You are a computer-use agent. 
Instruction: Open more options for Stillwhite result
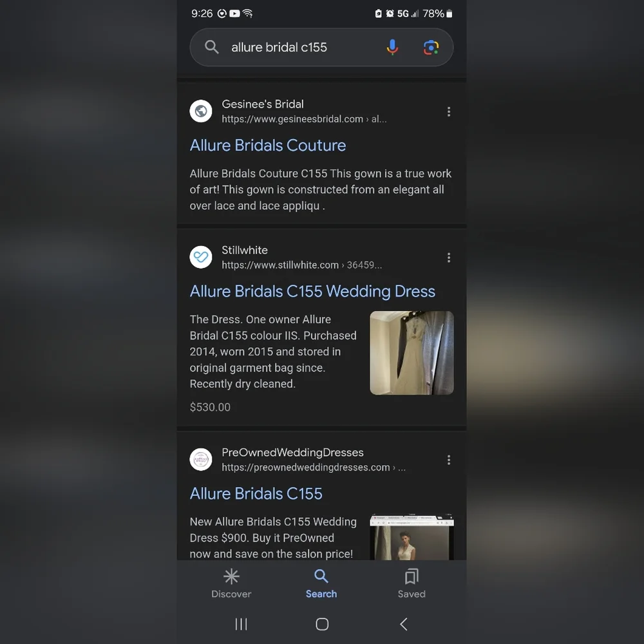[x=448, y=258]
